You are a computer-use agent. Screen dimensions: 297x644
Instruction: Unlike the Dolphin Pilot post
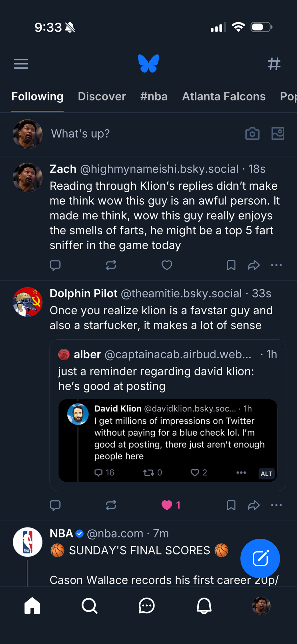[x=167, y=505]
